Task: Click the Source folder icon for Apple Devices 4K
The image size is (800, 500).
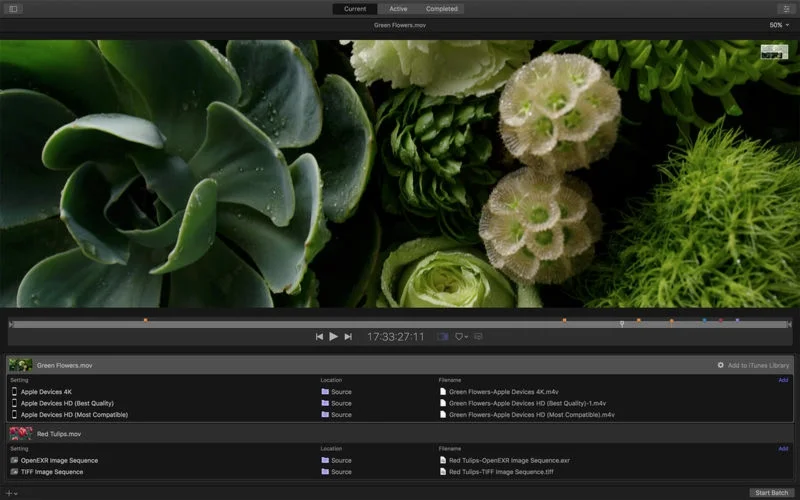Action: point(325,392)
